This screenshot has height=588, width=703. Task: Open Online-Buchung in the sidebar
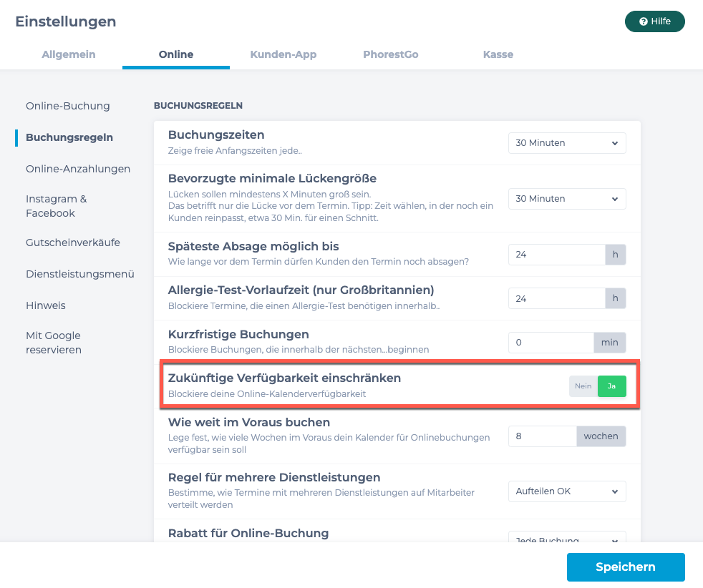click(68, 106)
